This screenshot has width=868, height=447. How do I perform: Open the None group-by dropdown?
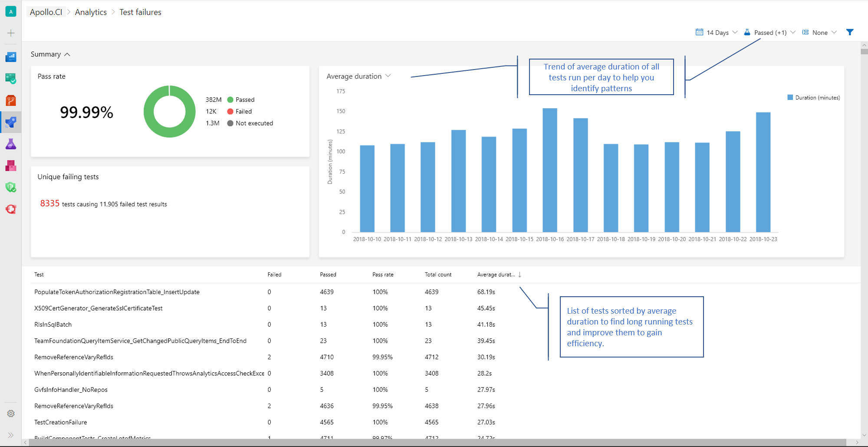(819, 33)
